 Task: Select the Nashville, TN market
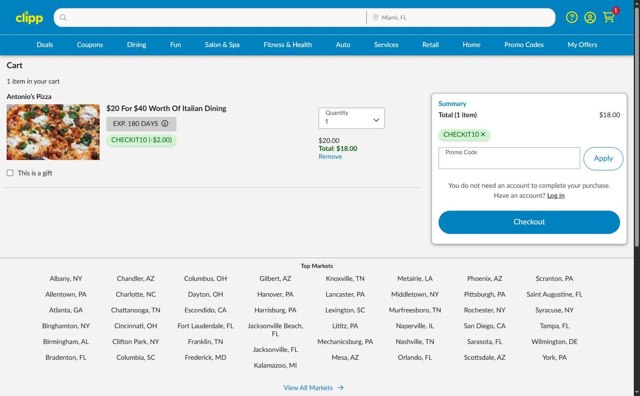pyautogui.click(x=415, y=342)
